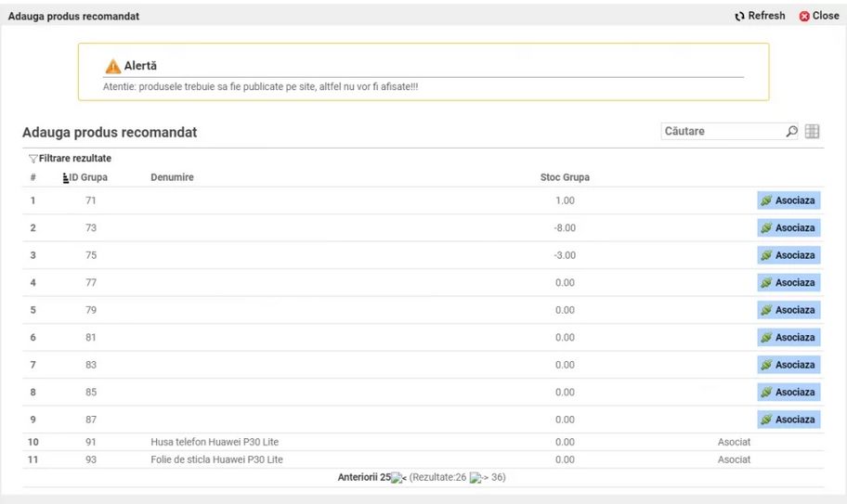
Task: Click the Refresh icon in the header
Action: coord(739,16)
